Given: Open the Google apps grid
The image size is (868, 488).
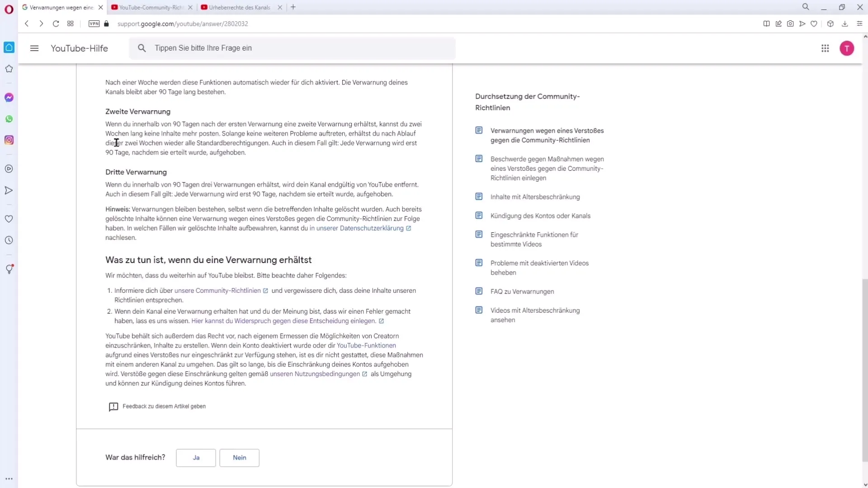Looking at the screenshot, I should point(825,48).
